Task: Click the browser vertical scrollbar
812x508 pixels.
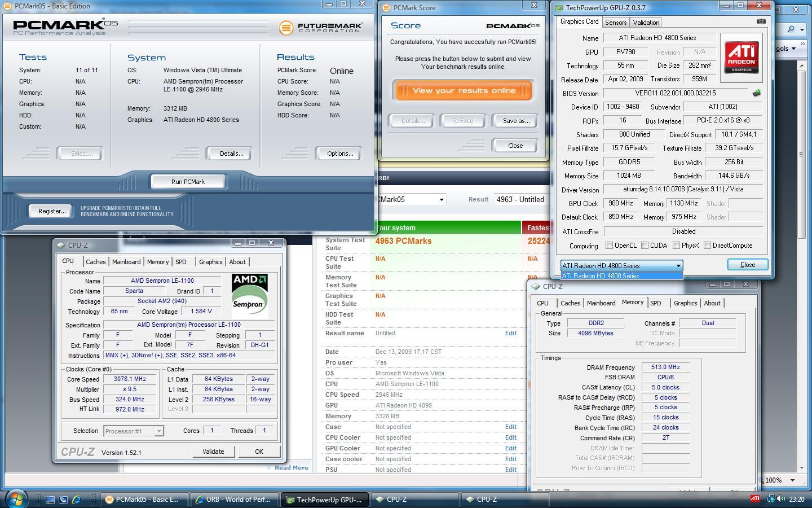Action: [802, 265]
